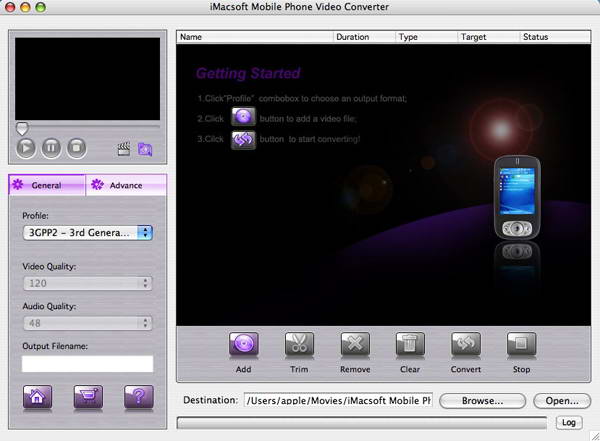This screenshot has height=441, width=600.
Task: Click the Target column header
Action: click(489, 37)
